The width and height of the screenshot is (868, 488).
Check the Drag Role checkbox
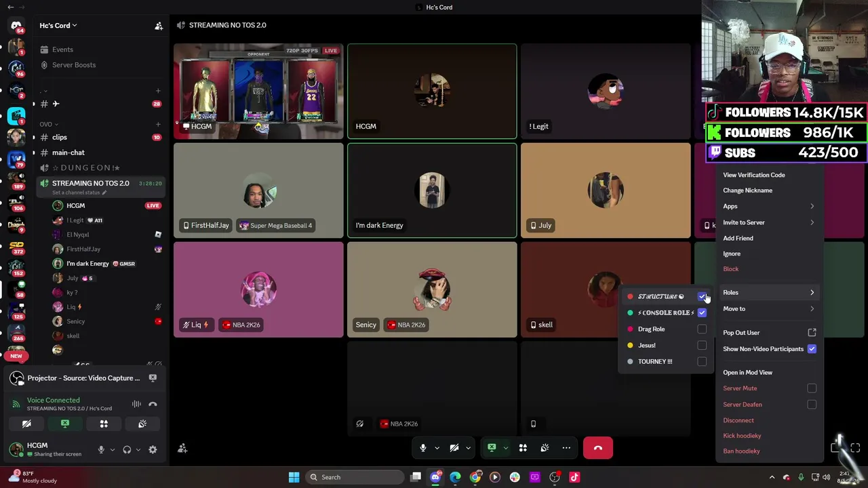[702, 329]
